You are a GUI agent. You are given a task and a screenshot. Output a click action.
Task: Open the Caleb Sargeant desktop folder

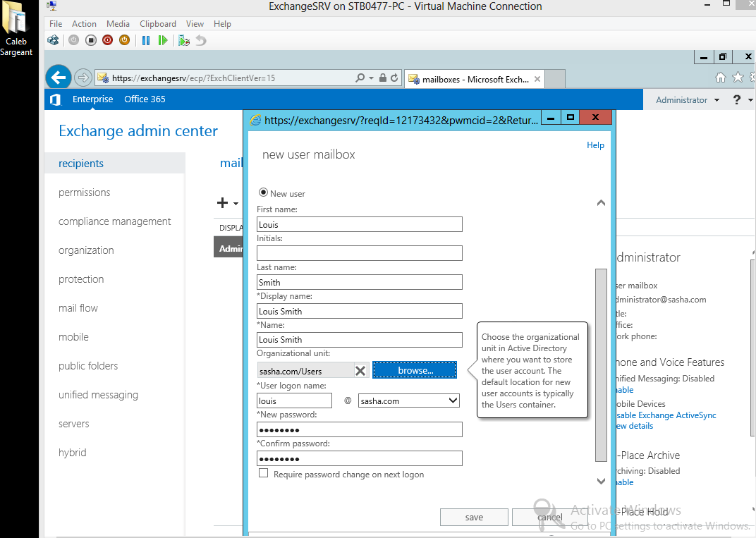16,29
